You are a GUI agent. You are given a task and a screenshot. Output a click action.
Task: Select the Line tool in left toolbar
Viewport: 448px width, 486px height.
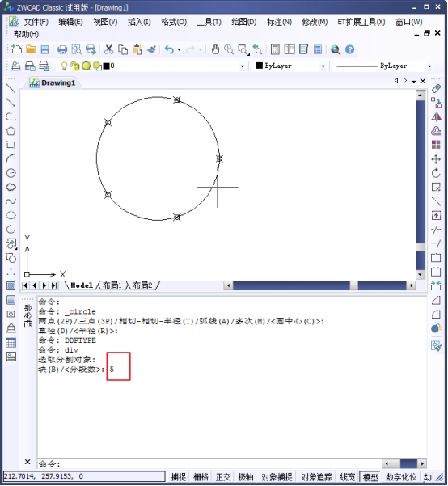[x=11, y=88]
